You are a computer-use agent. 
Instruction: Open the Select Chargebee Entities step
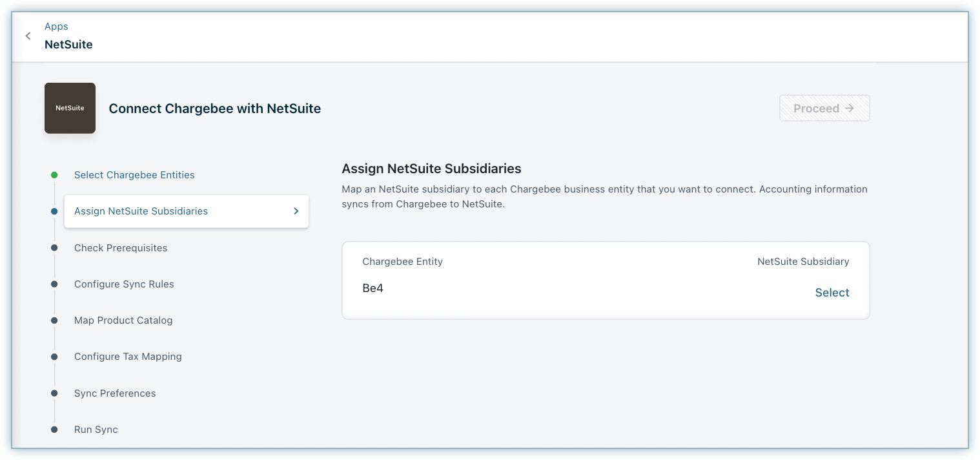134,175
